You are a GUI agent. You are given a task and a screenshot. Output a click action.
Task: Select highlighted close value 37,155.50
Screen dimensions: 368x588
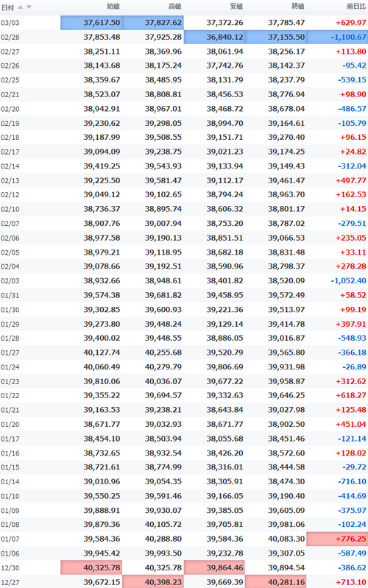pyautogui.click(x=276, y=37)
